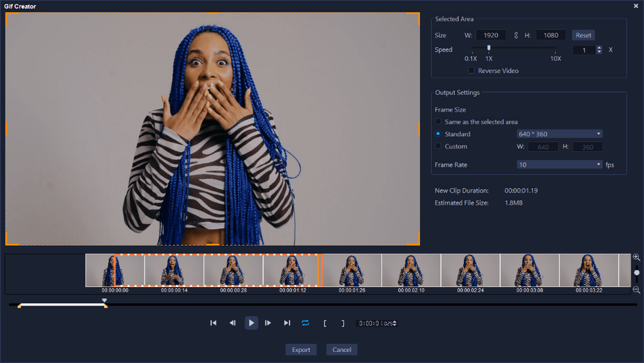Set mark-in with the left bracket icon
The width and height of the screenshot is (644, 363).
(325, 323)
